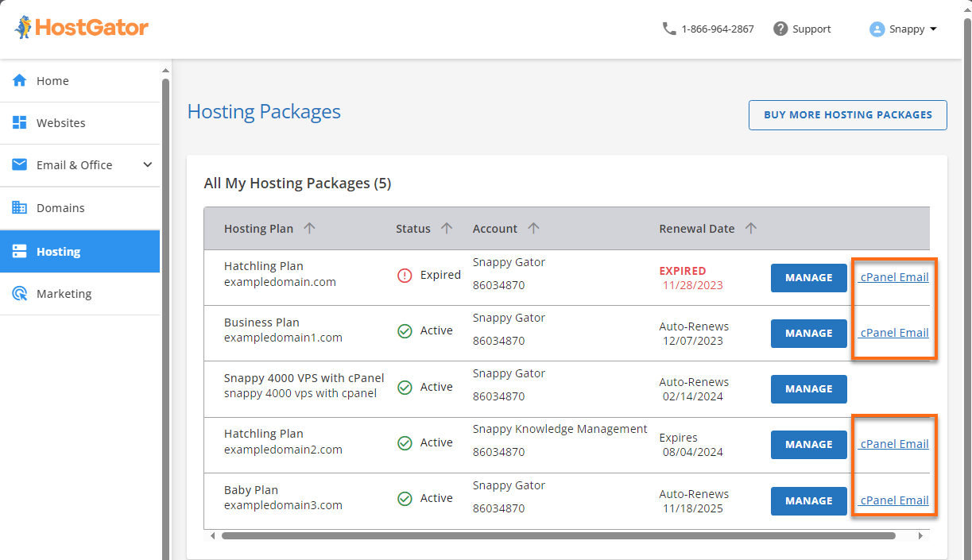Screen dimensions: 972x560
Task: Open the Marketing section icon
Action: click(18, 293)
